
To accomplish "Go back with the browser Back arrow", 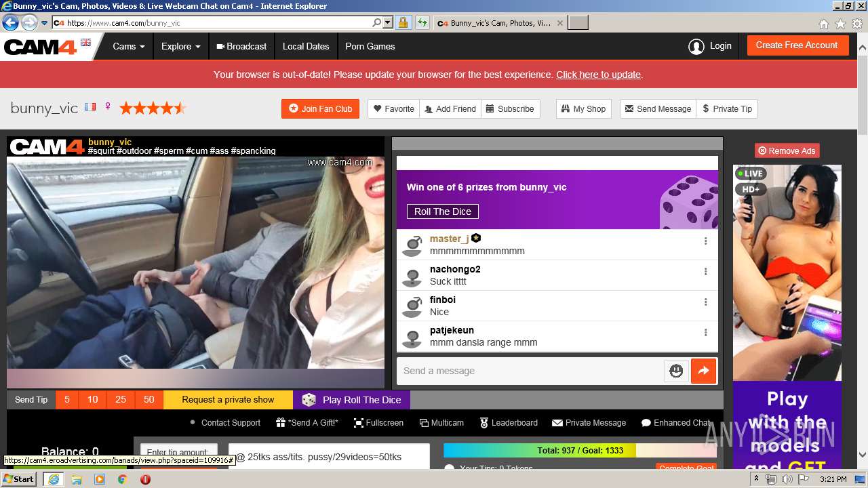I will (10, 22).
